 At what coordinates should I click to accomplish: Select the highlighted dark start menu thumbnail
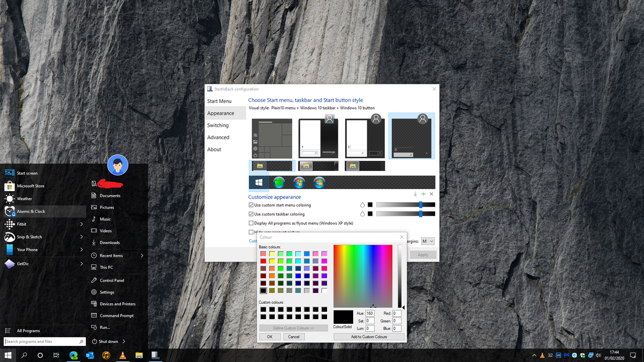point(412,136)
